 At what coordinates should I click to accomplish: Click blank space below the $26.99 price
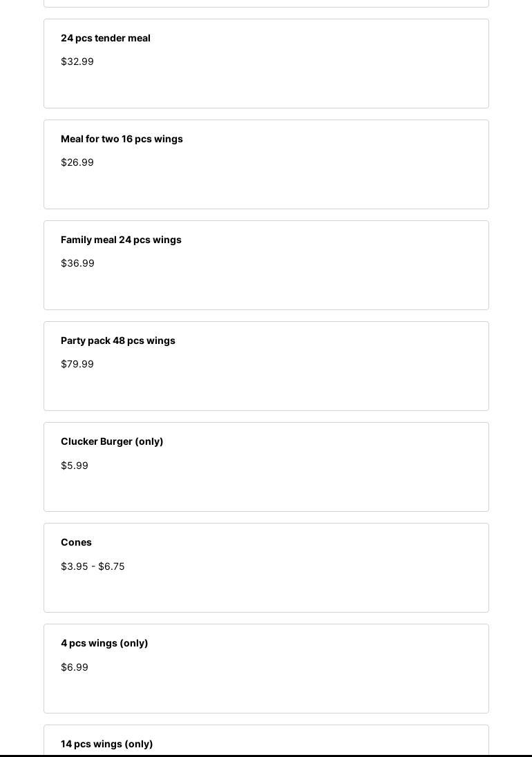pyautogui.click(x=266, y=189)
